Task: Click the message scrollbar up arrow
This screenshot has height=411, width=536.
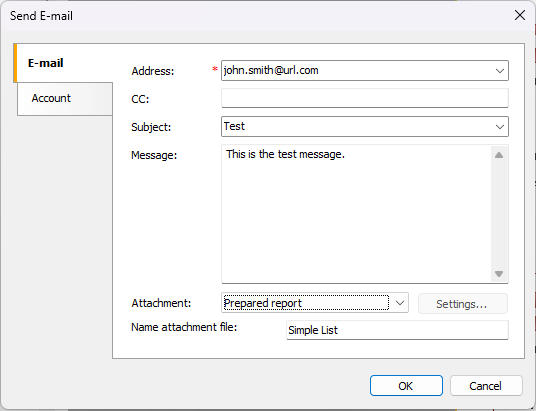Action: tap(499, 155)
